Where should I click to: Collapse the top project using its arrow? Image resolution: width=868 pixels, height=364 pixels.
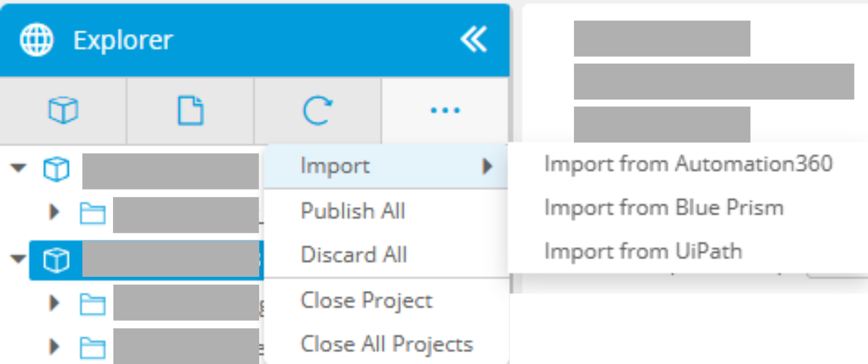pos(20,168)
